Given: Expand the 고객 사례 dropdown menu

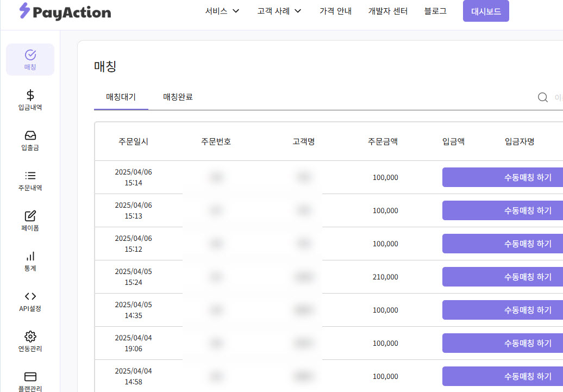Looking at the screenshot, I should click(279, 11).
